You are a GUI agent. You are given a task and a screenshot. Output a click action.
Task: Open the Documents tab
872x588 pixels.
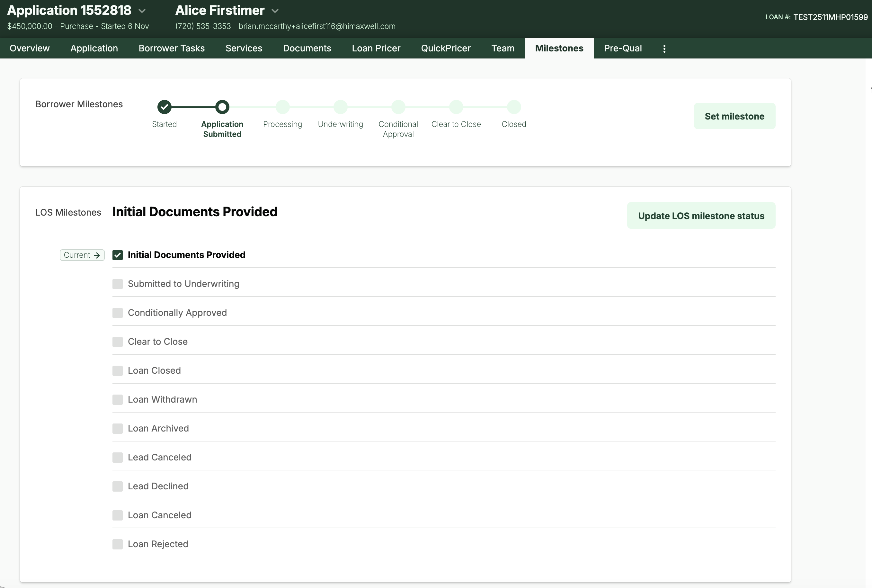(x=307, y=49)
